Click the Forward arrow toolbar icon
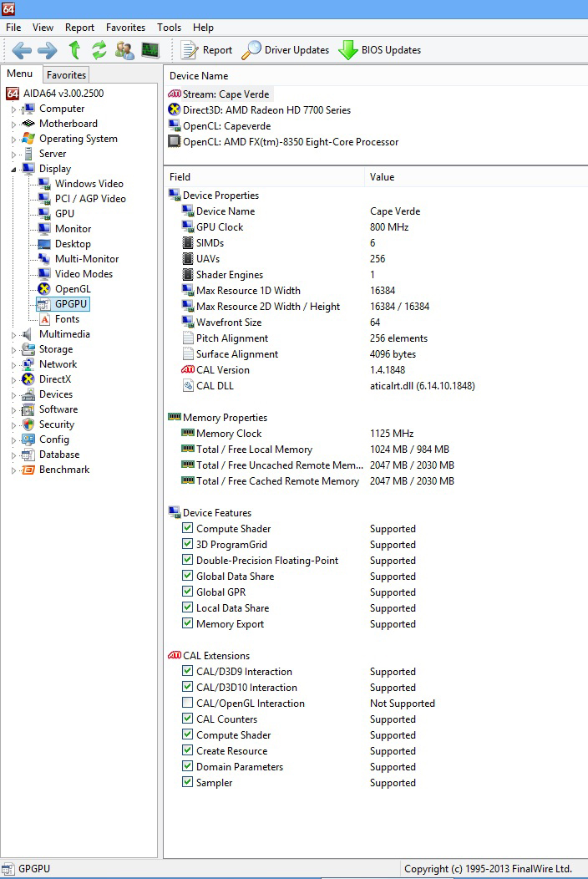This screenshot has width=588, height=879. click(x=47, y=50)
